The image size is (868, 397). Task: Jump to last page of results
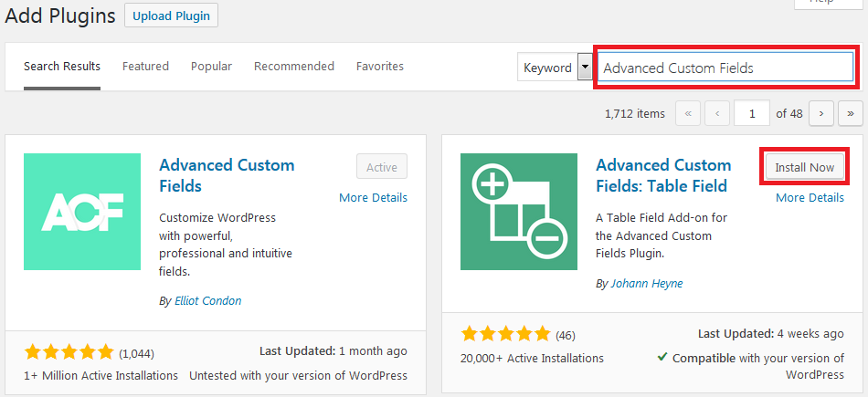pos(851,113)
